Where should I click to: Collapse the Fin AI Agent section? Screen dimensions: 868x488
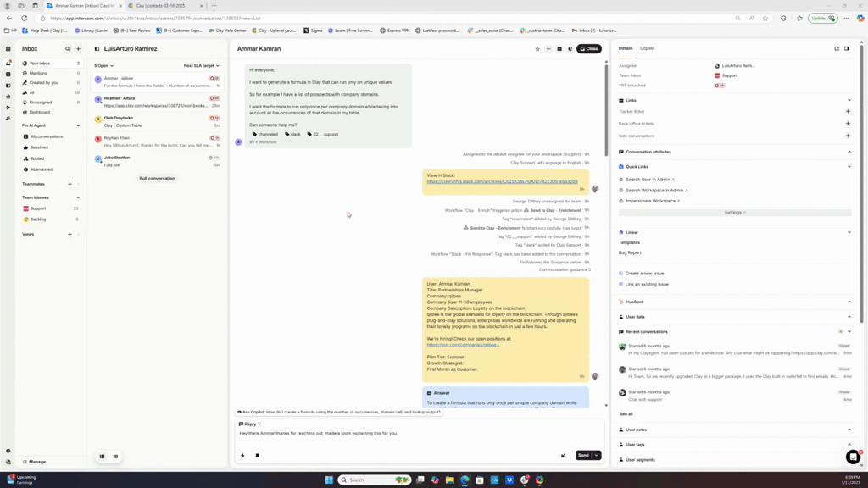click(78, 125)
